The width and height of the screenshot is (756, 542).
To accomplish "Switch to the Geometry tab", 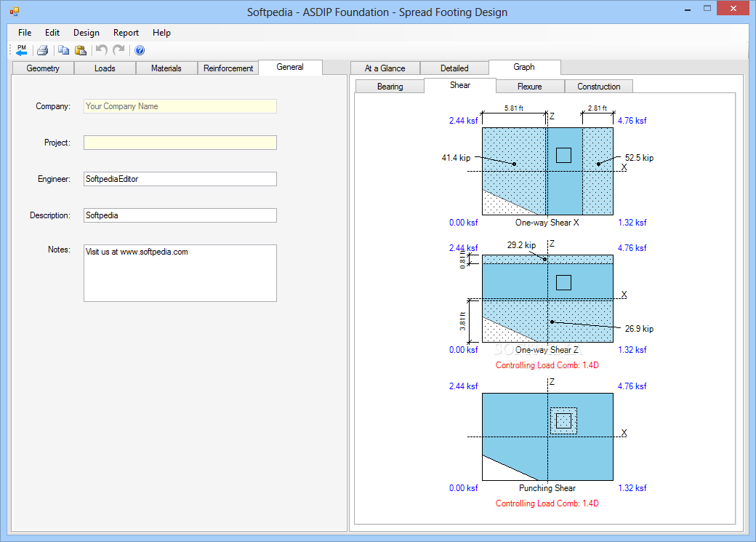I will pos(43,68).
